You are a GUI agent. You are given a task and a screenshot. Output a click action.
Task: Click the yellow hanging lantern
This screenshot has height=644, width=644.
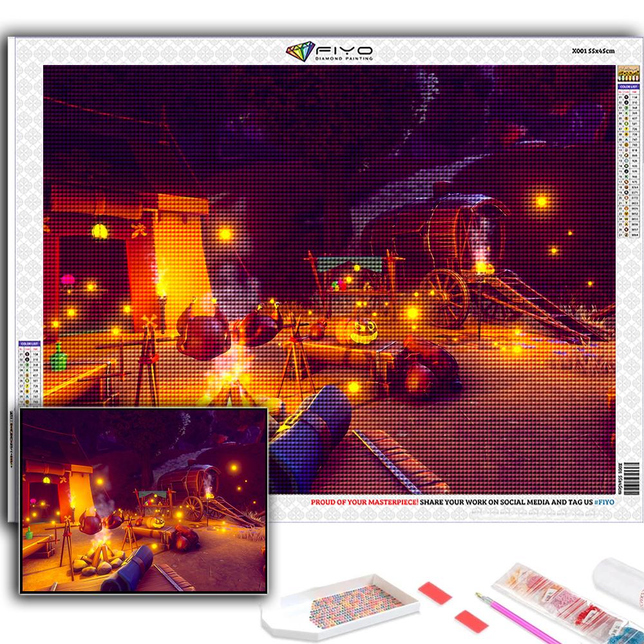click(x=99, y=231)
